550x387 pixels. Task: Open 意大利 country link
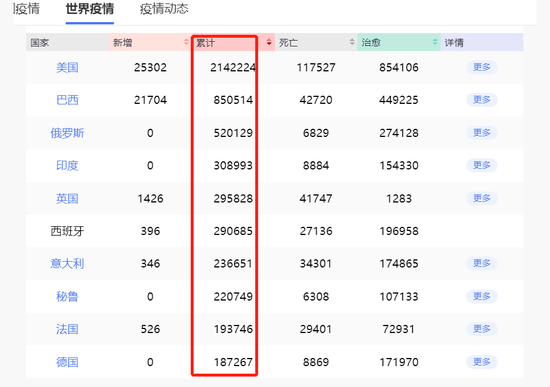tap(67, 263)
